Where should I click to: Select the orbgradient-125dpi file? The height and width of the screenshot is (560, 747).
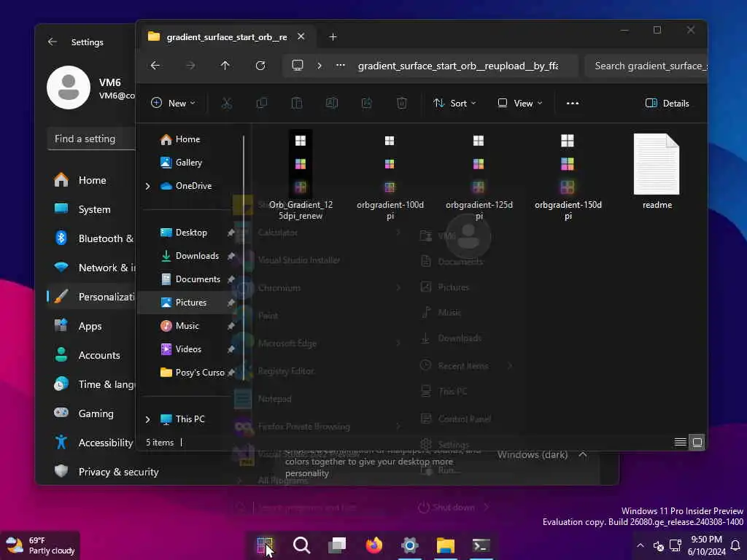tap(479, 176)
